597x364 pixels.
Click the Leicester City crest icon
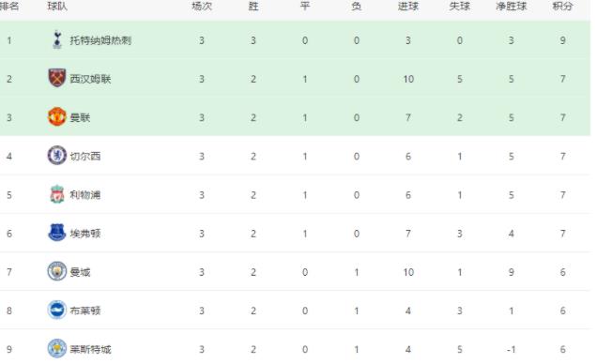point(57,349)
